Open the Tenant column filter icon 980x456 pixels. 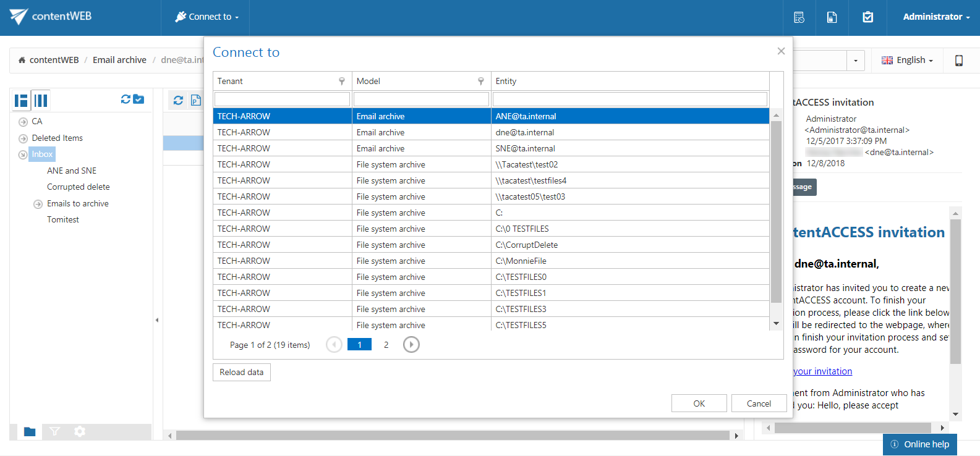(342, 81)
